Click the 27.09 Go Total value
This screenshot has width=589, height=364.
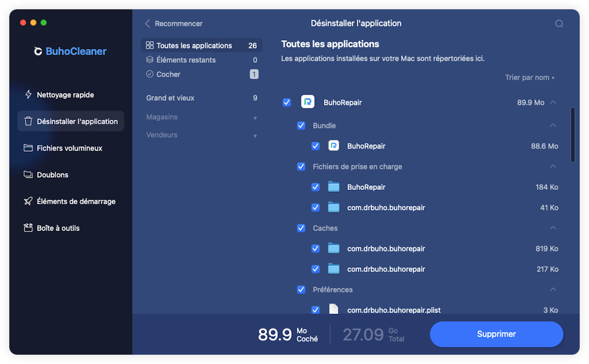374,334
